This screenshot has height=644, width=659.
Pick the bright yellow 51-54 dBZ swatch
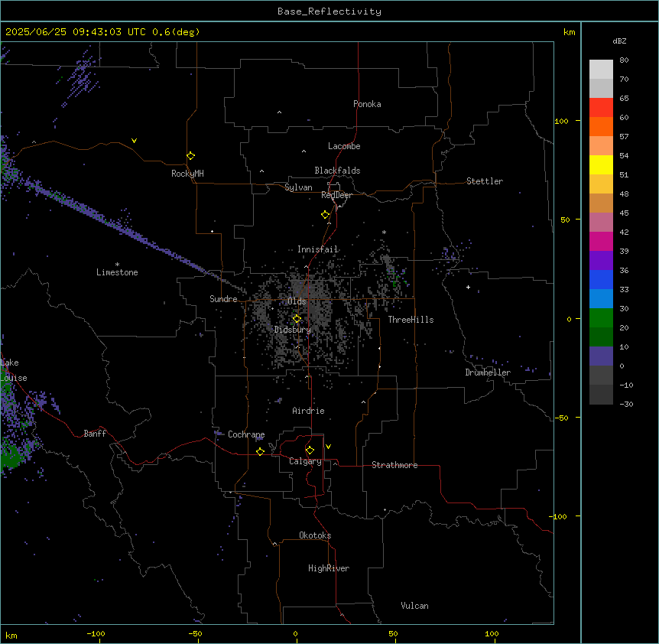point(601,164)
